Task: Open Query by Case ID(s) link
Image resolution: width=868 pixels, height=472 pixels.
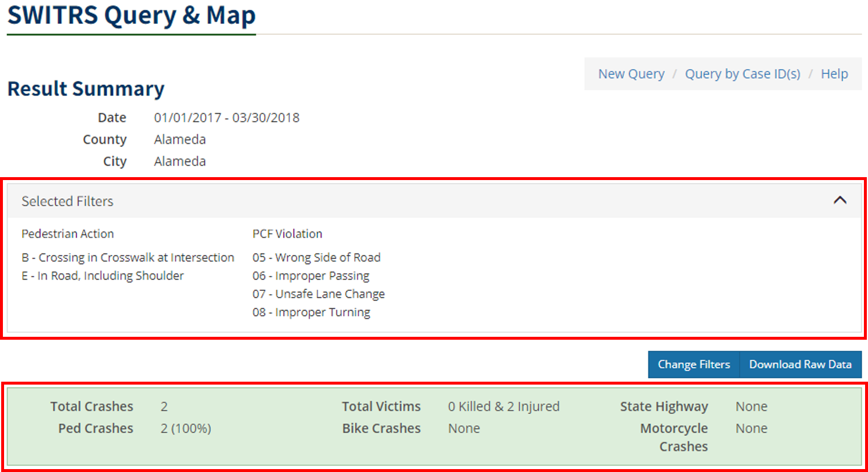Action: point(743,74)
